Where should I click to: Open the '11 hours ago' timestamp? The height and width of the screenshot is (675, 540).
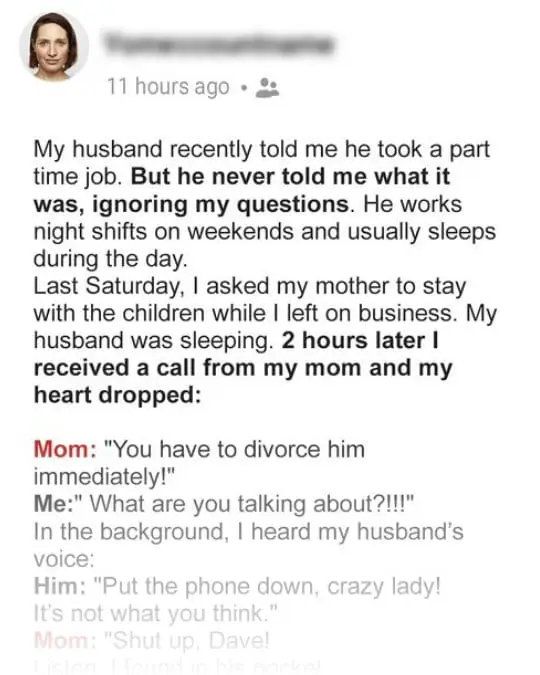tap(168, 87)
